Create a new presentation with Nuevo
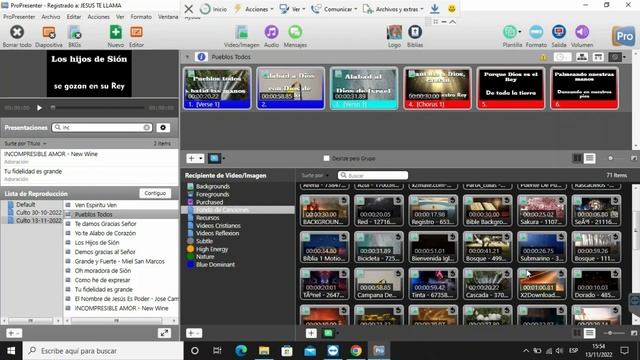640x360 pixels. (116, 32)
